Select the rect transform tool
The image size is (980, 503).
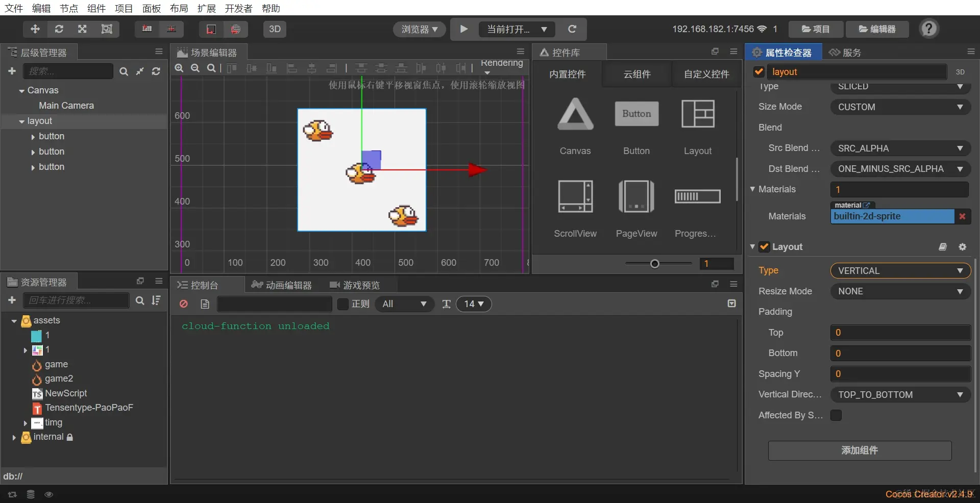[107, 29]
